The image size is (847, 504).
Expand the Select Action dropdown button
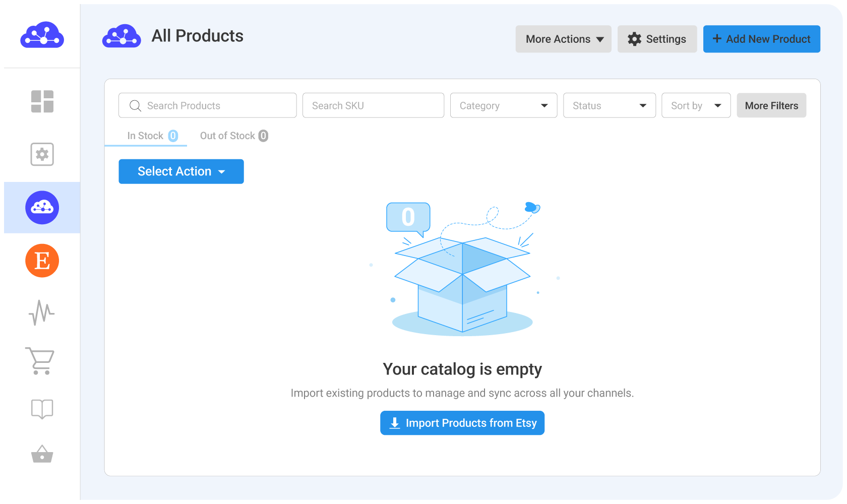pyautogui.click(x=181, y=172)
